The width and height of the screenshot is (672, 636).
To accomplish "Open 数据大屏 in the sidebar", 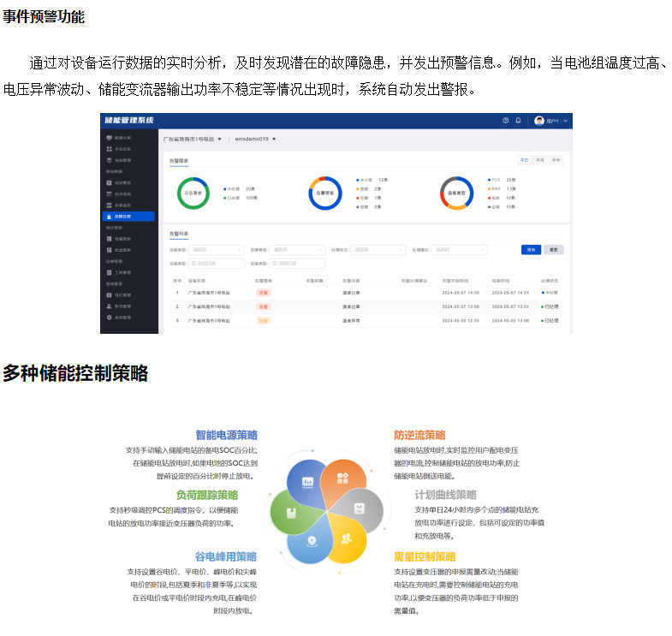I will 118,138.
